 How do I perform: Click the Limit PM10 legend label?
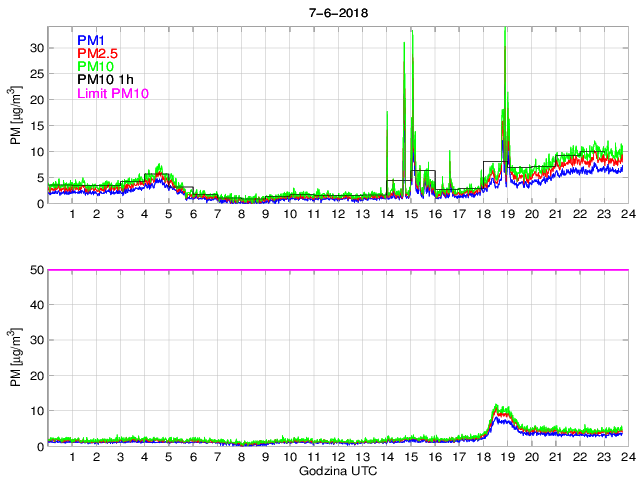[113, 93]
